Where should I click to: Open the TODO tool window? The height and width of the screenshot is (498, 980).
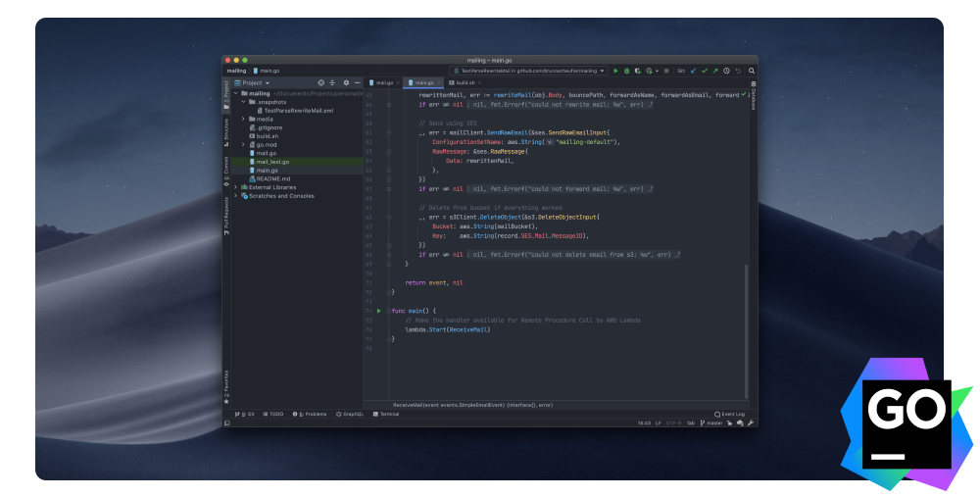click(x=273, y=414)
